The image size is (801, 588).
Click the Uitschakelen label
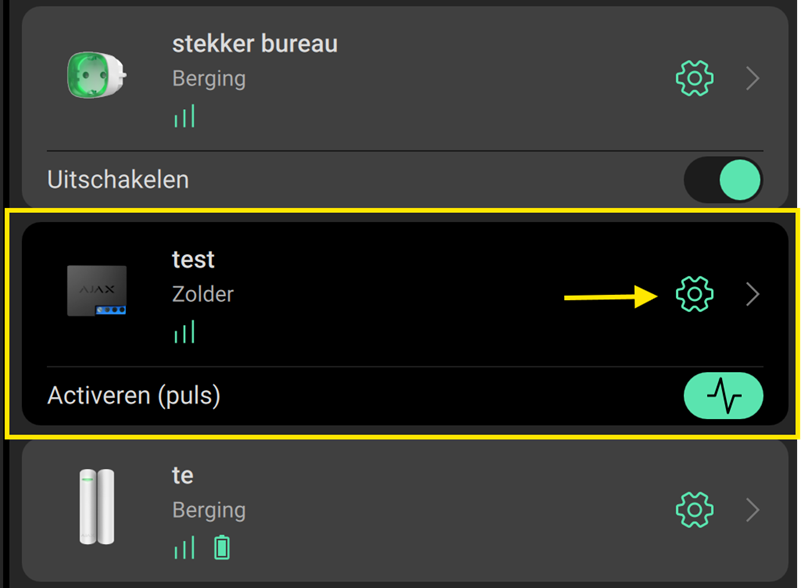pyautogui.click(x=118, y=180)
